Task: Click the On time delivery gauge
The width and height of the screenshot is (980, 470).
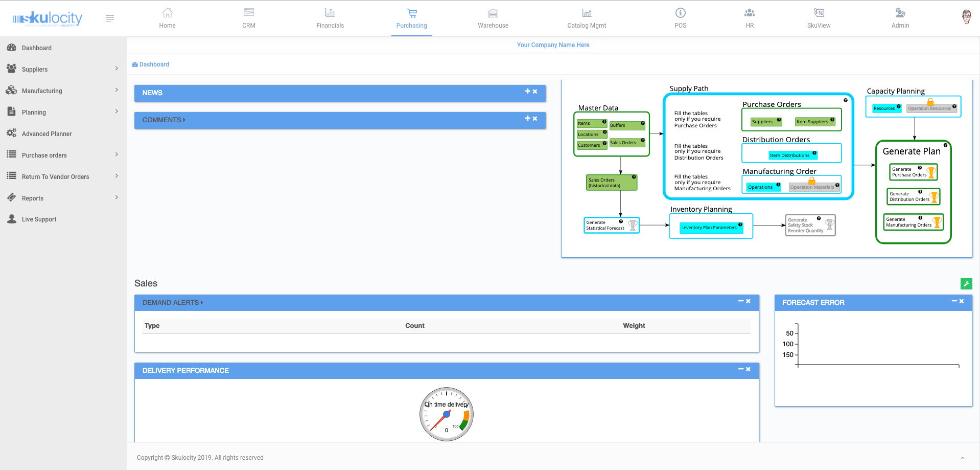Action: tap(447, 414)
